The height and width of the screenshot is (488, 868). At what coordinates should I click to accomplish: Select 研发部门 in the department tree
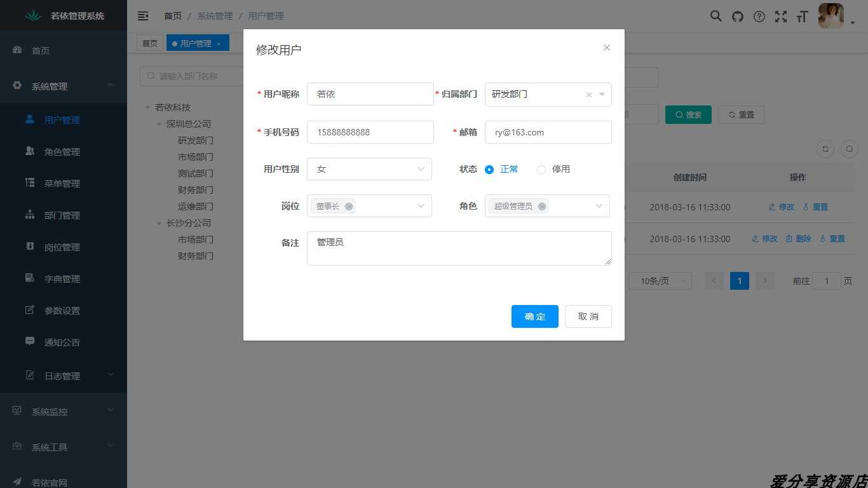point(196,140)
